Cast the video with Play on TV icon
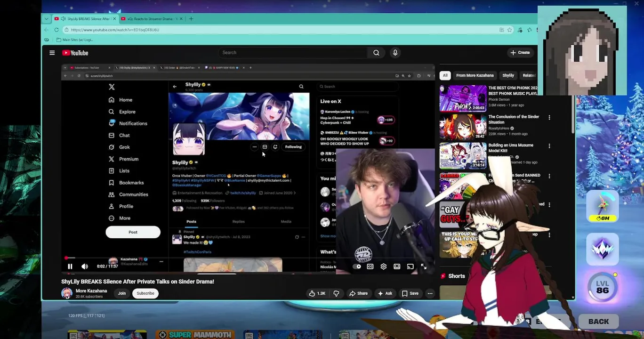This screenshot has height=339, width=644. pyautogui.click(x=410, y=266)
